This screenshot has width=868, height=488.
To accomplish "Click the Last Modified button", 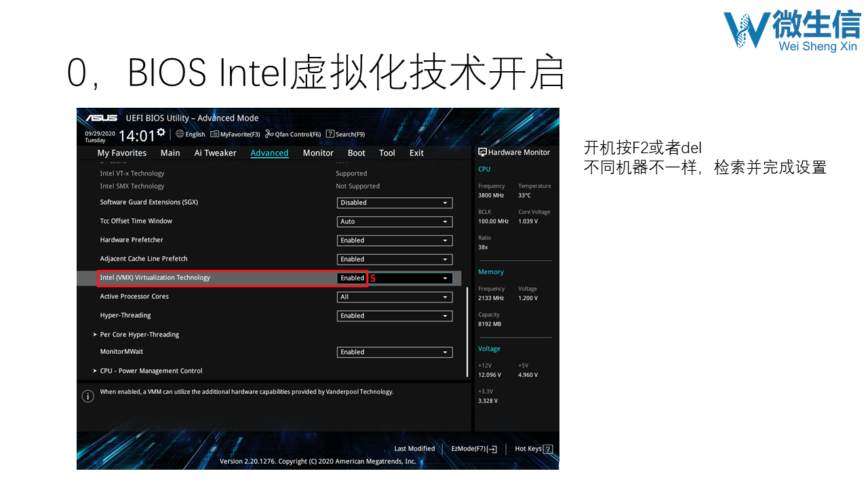I will pos(414,449).
